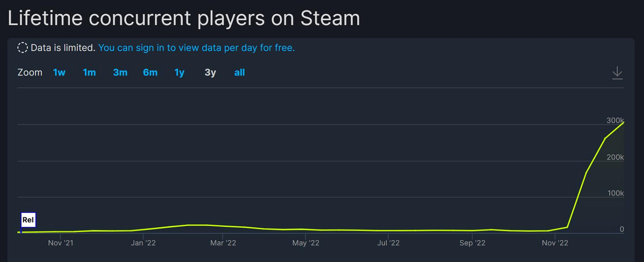The image size is (644, 262).
Task: Click the 300k y-axis label
Action: 615,121
